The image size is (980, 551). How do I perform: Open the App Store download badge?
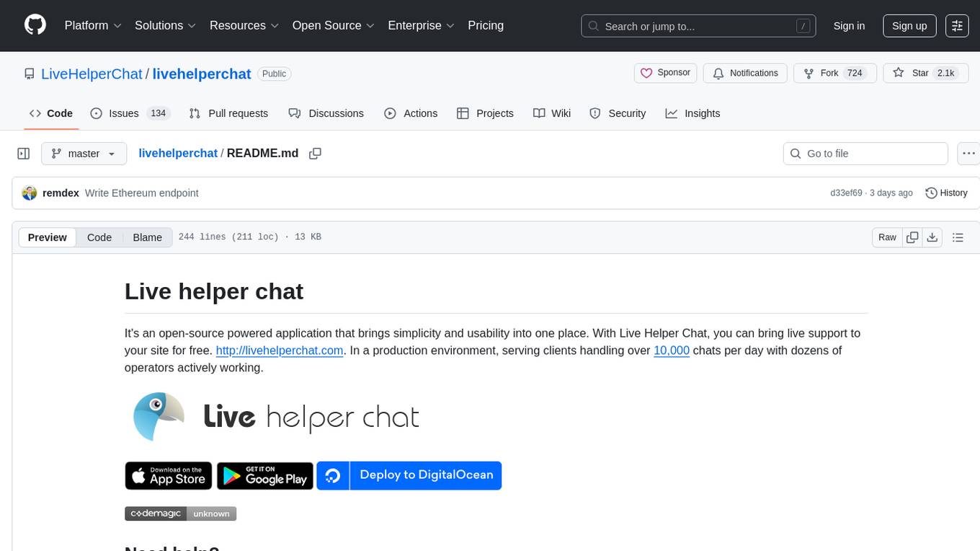tap(169, 476)
